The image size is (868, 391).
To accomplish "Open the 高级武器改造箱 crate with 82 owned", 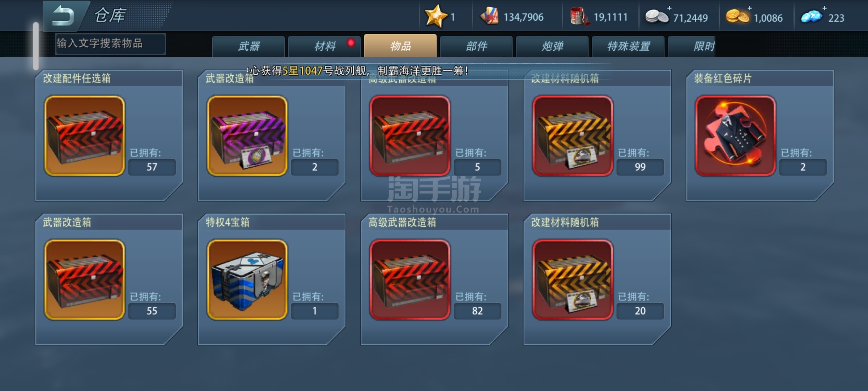I will click(x=410, y=279).
